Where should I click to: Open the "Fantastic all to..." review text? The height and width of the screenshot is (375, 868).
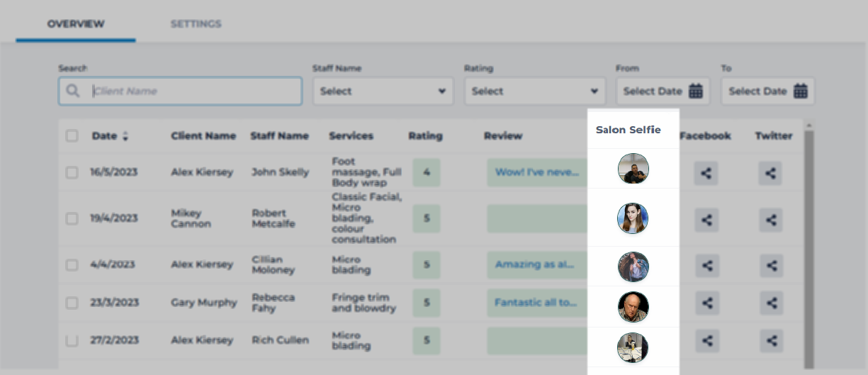(536, 303)
